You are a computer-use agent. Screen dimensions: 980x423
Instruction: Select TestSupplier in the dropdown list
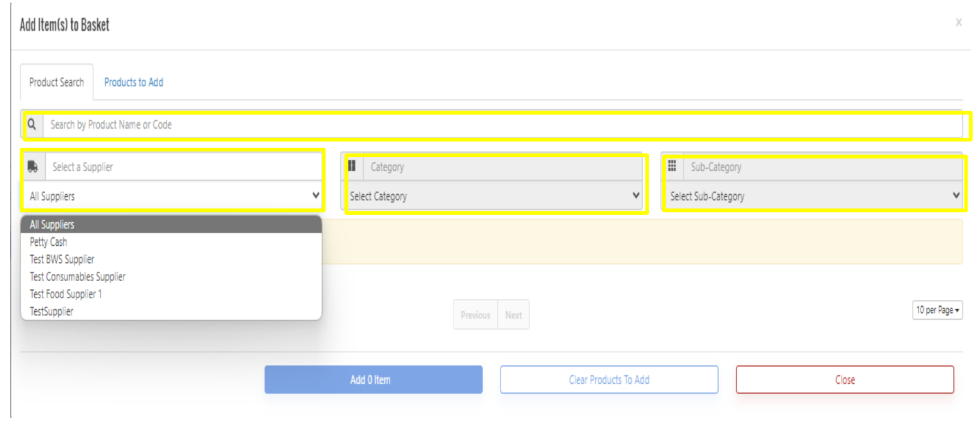51,312
